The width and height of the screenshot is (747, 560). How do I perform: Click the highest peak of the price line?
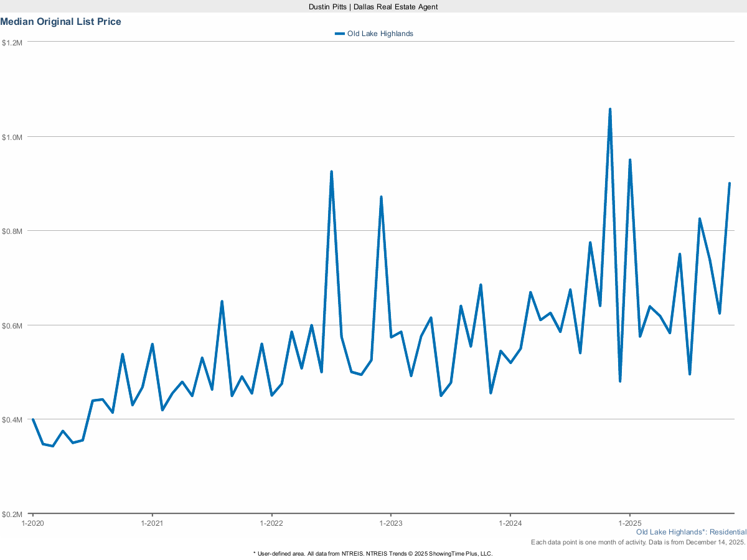tap(610, 110)
